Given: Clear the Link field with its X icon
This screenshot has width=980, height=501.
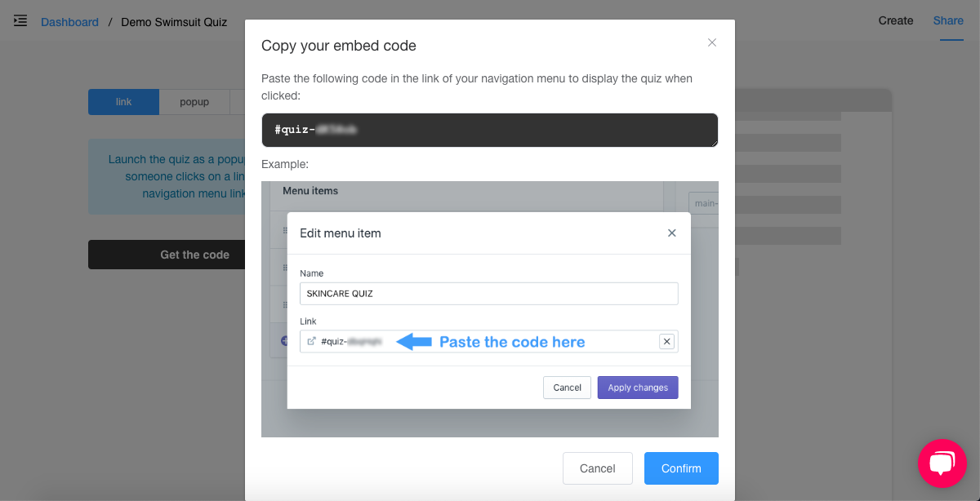Looking at the screenshot, I should coord(666,342).
